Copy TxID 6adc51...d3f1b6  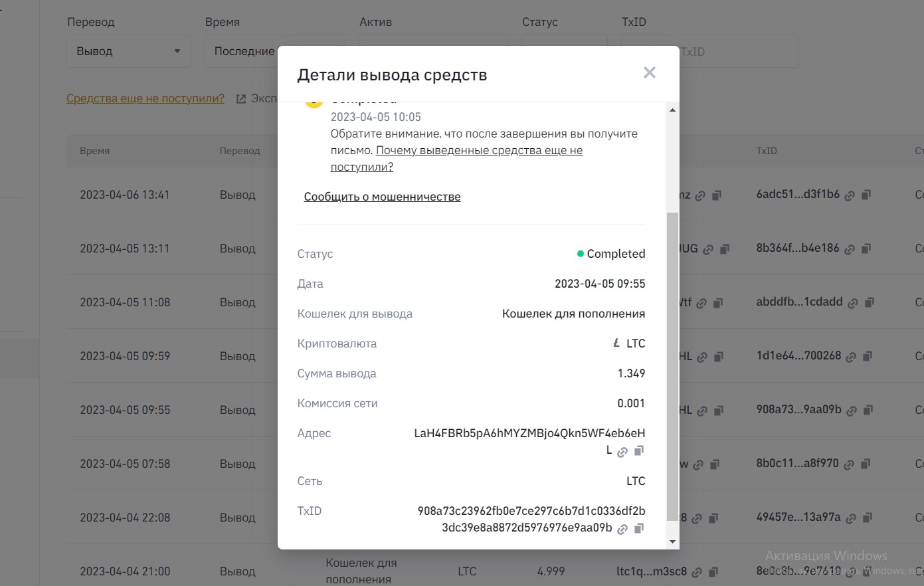tap(866, 195)
